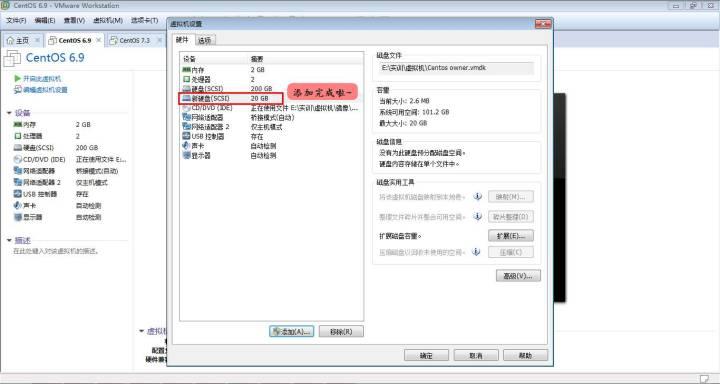Click 确定 to confirm settings
Viewport: 720px width, 384px height.
[426, 356]
